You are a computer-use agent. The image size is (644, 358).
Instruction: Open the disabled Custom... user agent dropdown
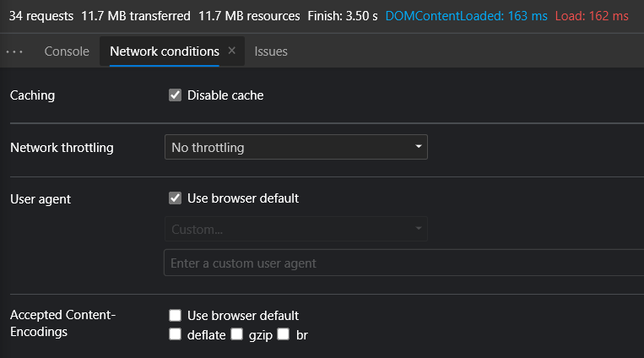point(295,229)
